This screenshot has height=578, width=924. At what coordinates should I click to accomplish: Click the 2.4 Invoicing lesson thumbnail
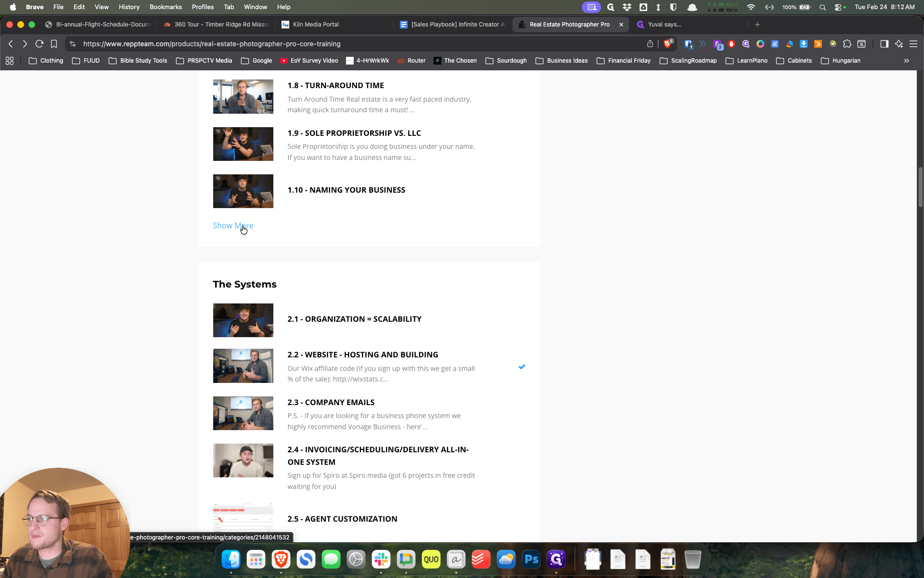point(243,460)
